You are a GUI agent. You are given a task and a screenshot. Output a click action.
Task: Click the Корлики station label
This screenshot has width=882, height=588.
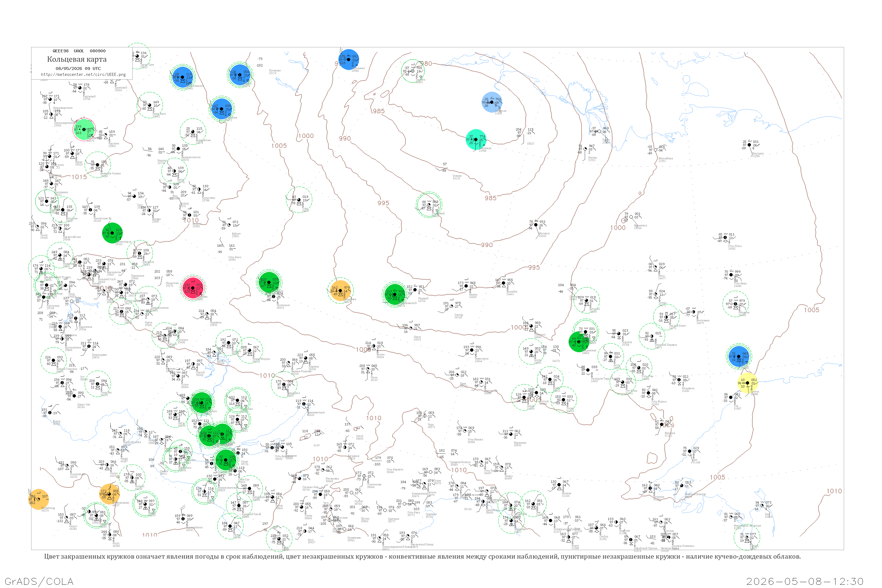point(113,144)
